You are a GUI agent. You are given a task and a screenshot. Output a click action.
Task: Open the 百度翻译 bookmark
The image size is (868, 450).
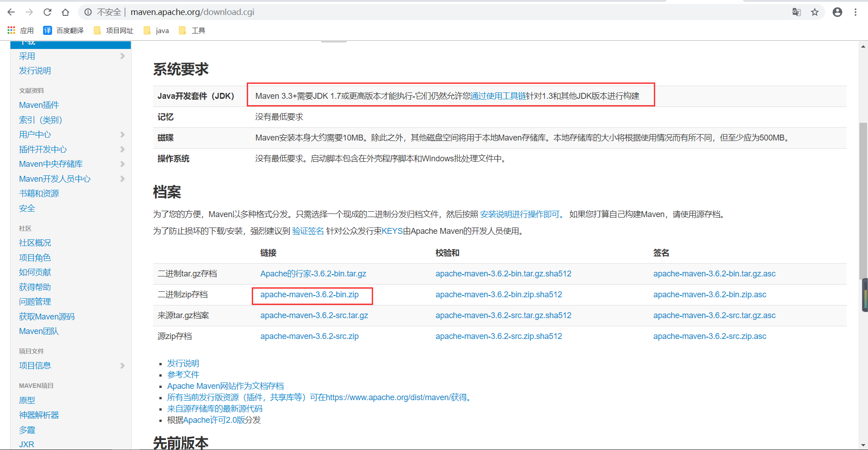[63, 30]
